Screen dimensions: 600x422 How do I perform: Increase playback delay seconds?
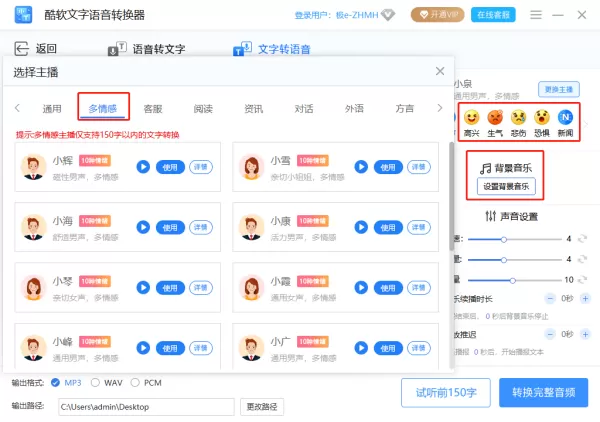pos(585,334)
